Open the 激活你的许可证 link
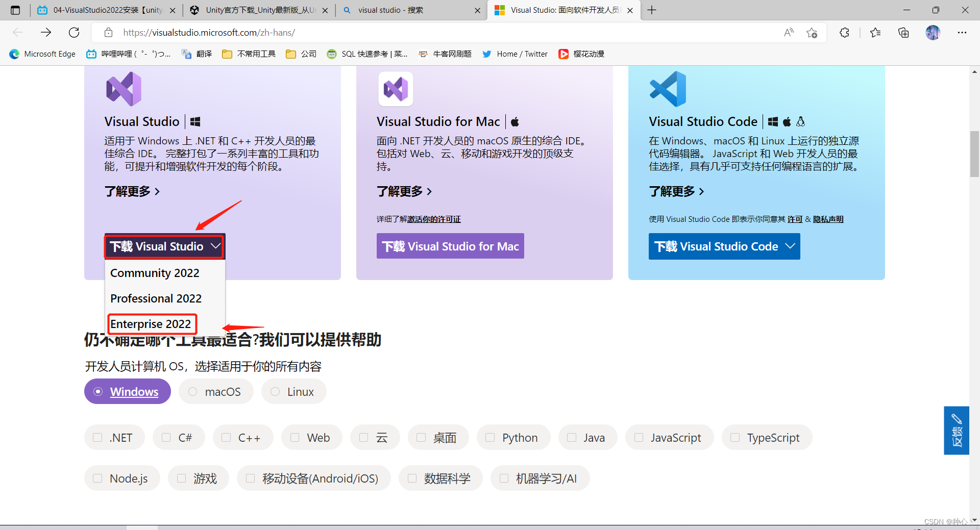The image size is (980, 530). tap(434, 219)
